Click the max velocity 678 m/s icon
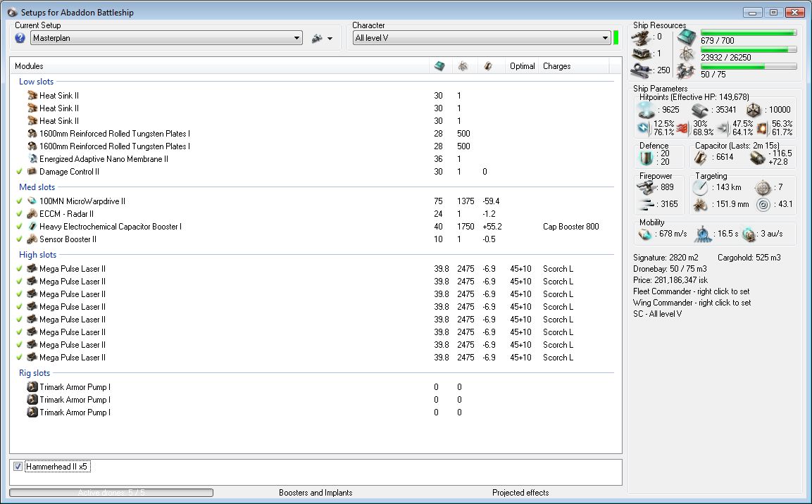The height and width of the screenshot is (504, 812). click(x=645, y=234)
